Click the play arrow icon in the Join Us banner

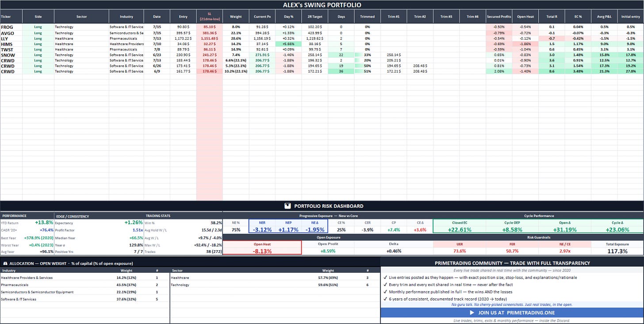(x=471, y=313)
